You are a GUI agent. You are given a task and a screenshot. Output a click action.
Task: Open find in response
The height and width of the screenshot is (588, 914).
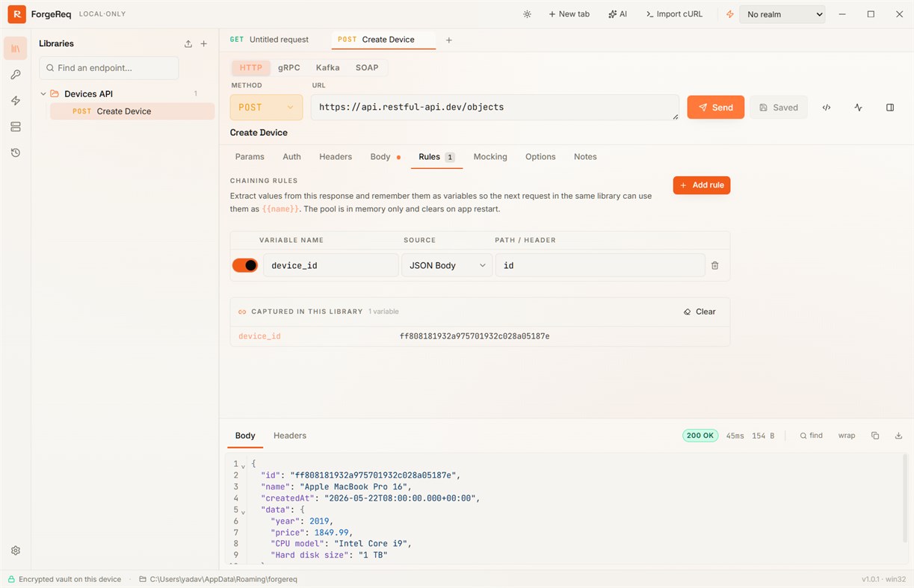point(811,436)
